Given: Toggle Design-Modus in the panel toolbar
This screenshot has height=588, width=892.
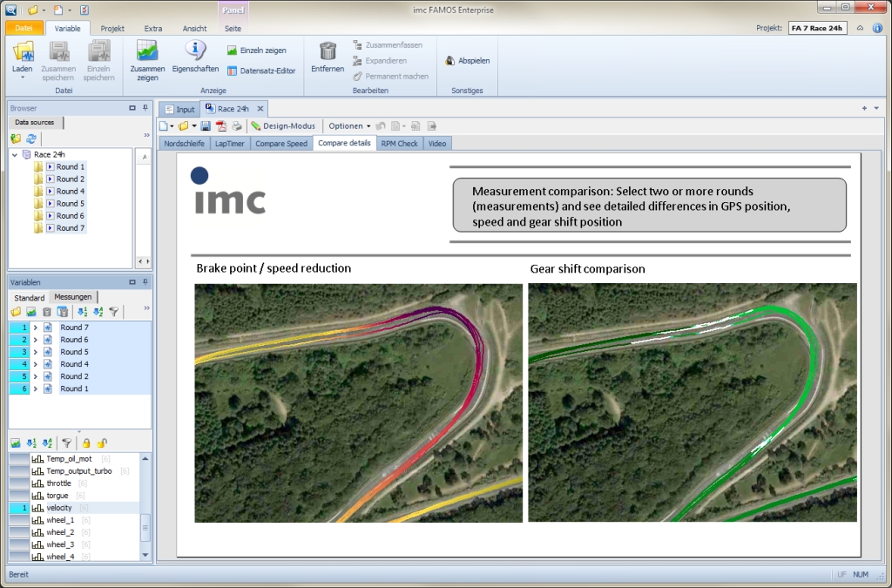Looking at the screenshot, I should click(x=282, y=126).
